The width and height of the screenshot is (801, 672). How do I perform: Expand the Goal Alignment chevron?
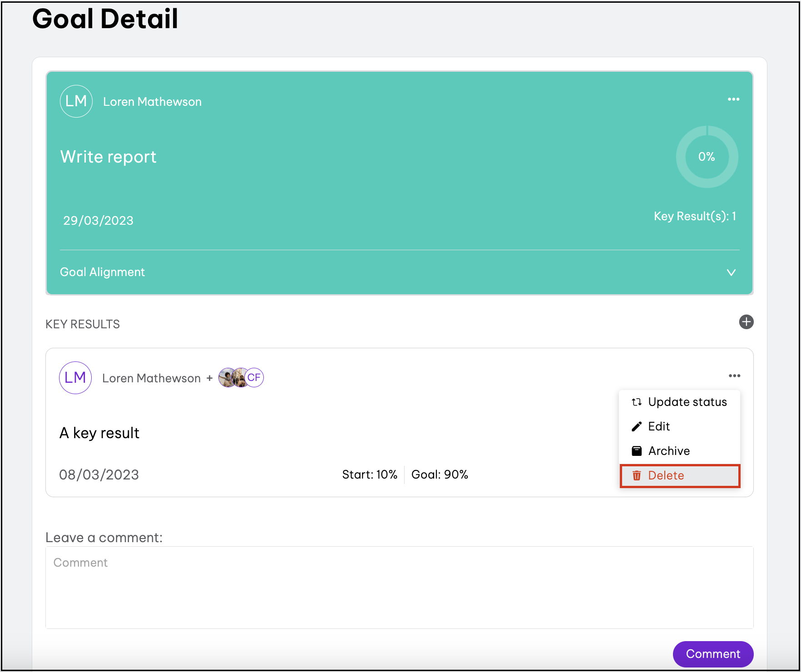tap(731, 272)
